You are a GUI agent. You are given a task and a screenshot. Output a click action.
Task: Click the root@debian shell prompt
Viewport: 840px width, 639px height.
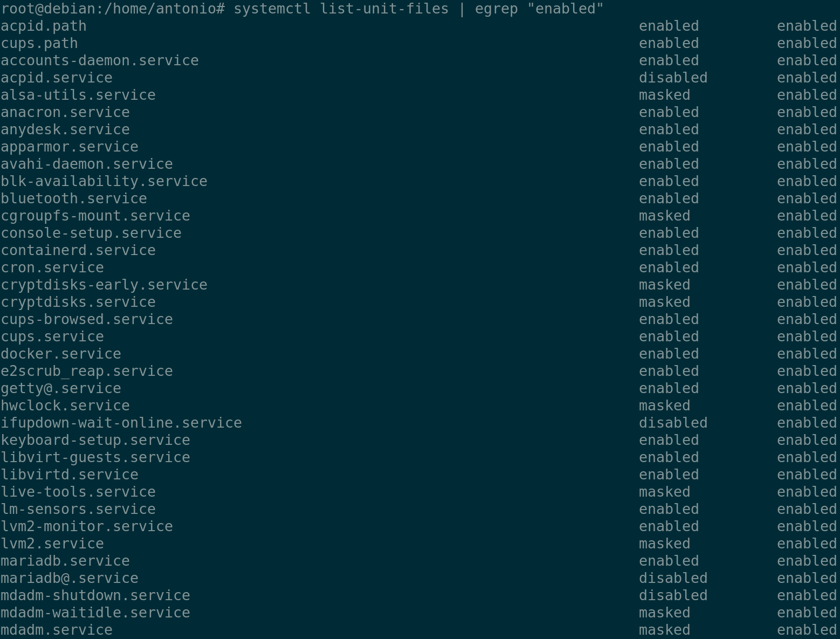[112, 9]
